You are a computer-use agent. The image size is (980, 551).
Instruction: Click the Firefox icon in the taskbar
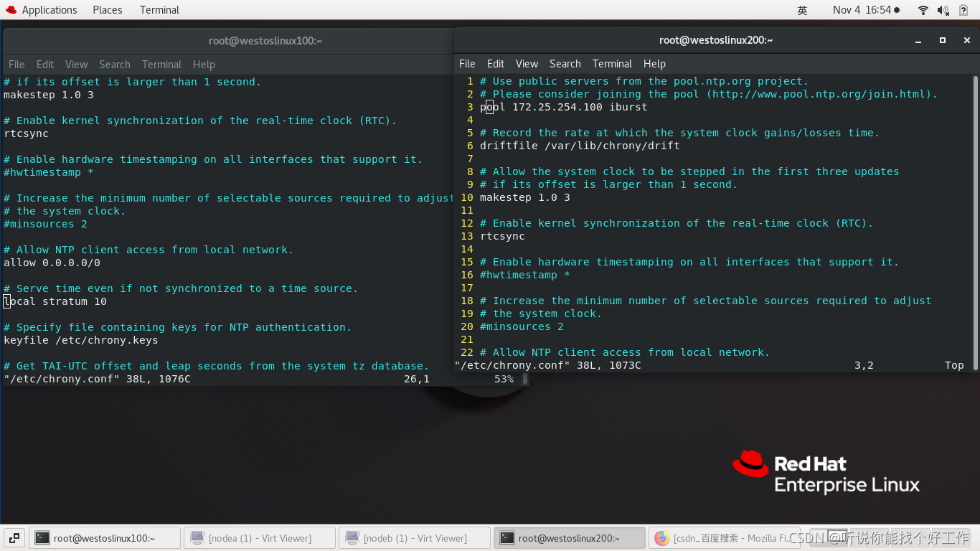coord(661,538)
